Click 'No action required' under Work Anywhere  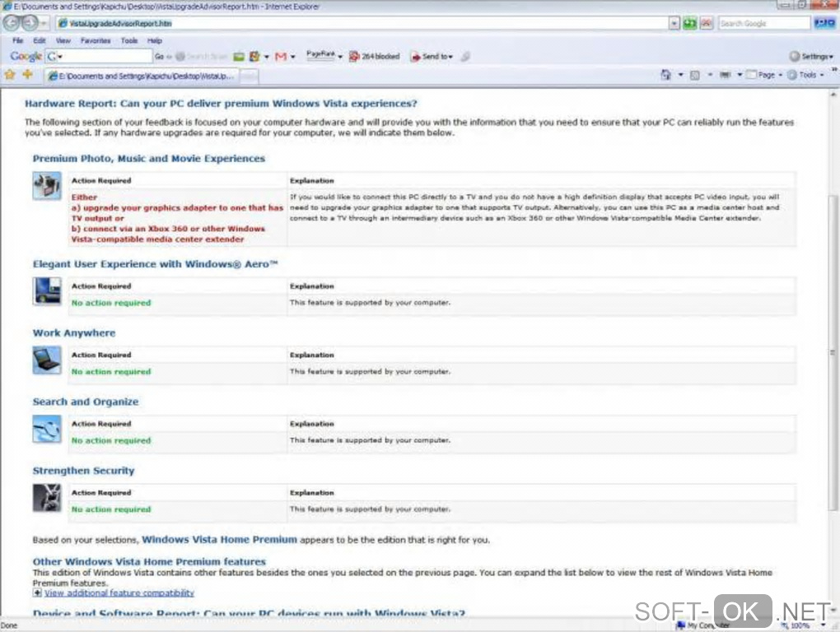pos(111,371)
